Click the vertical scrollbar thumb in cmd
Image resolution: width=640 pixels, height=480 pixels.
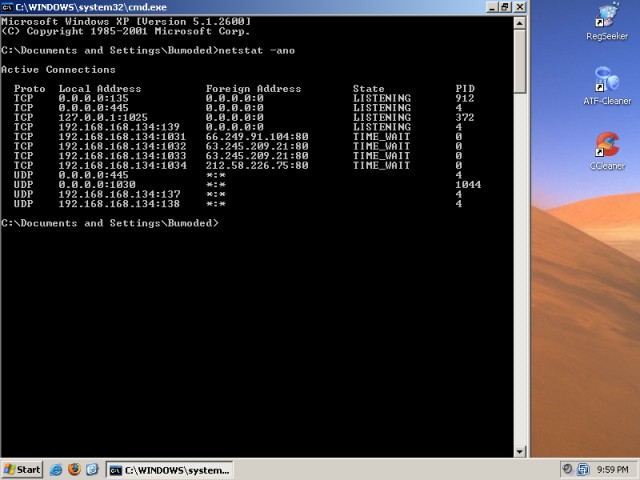pyautogui.click(x=519, y=62)
